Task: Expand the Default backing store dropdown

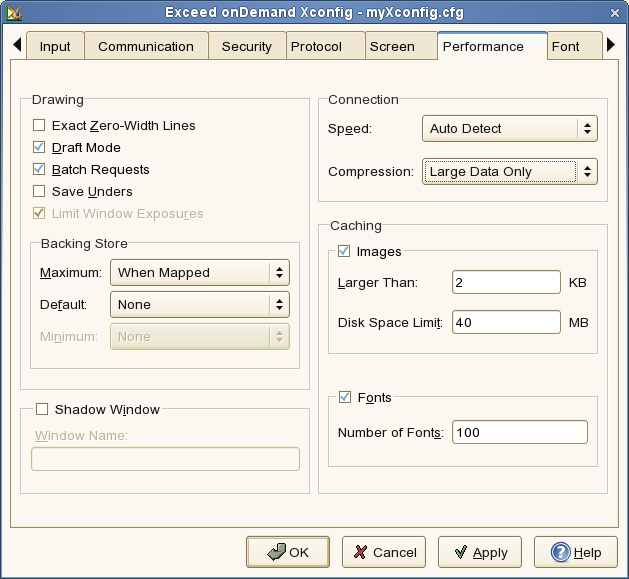Action: click(x=203, y=305)
